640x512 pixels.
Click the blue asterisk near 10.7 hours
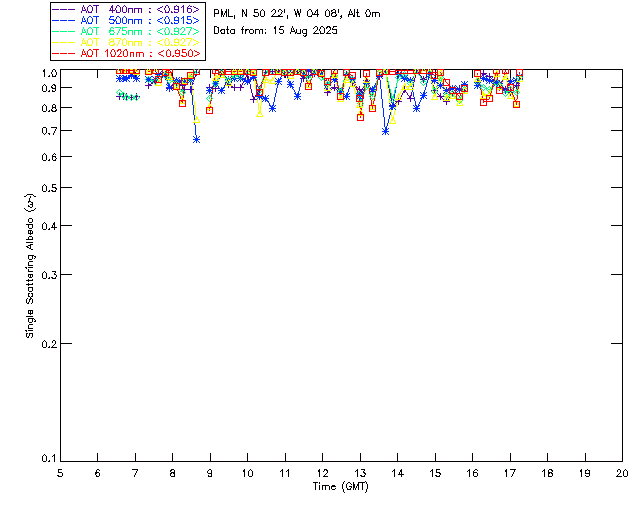click(272, 108)
